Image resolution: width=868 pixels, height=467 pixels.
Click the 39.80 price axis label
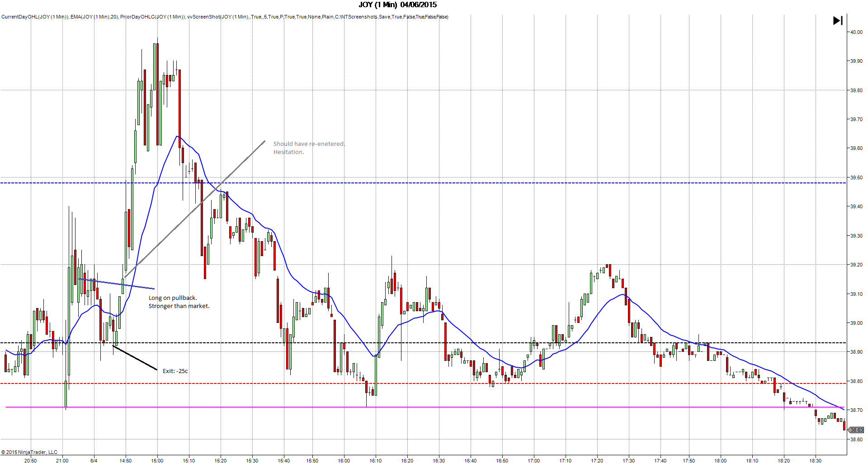pyautogui.click(x=856, y=90)
